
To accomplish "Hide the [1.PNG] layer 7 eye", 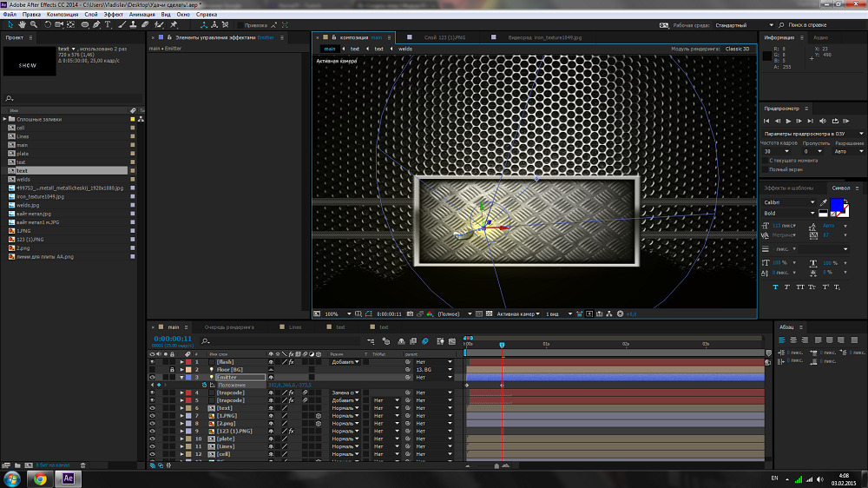I will 152,416.
